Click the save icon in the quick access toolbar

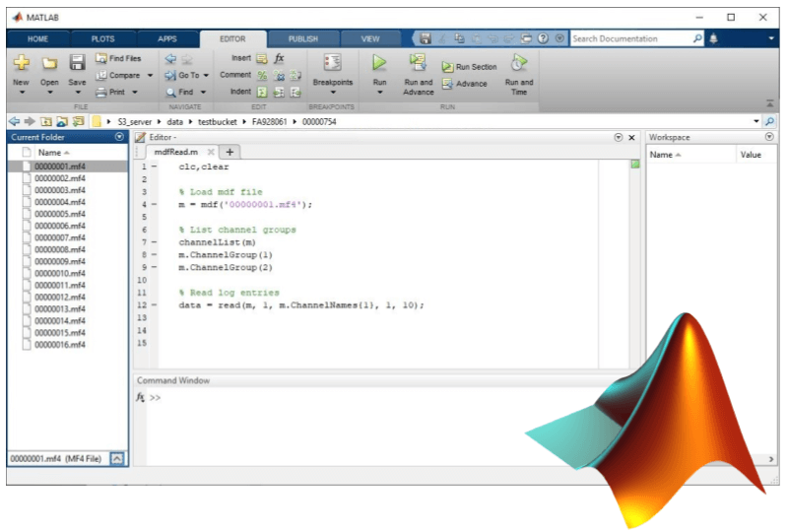426,38
